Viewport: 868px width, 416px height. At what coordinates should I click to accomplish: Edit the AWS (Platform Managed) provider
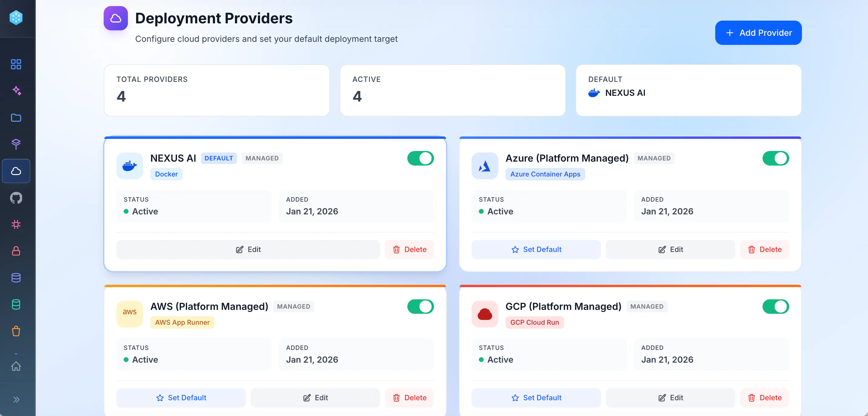(315, 398)
